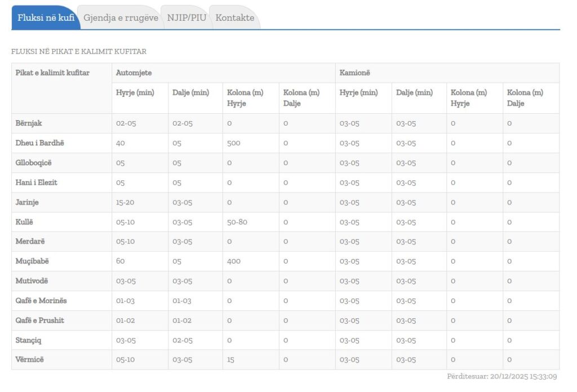Click the Hani i Elezit row label
This screenshot has height=392, width=577.
(x=36, y=182)
